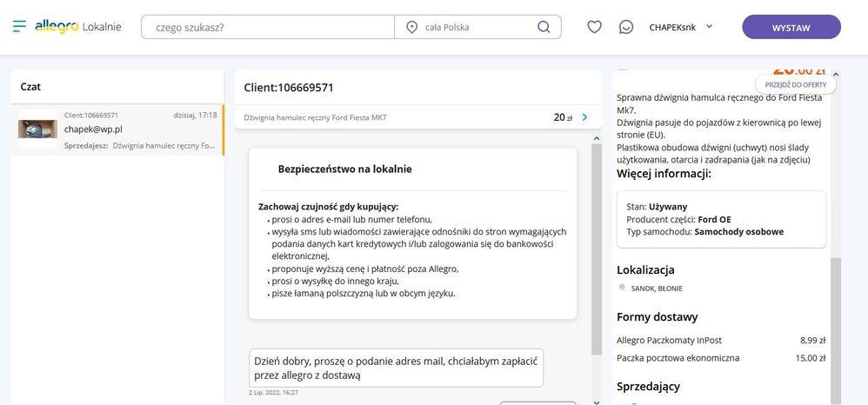Focus the 'czego szukasz?' search field

point(268,27)
